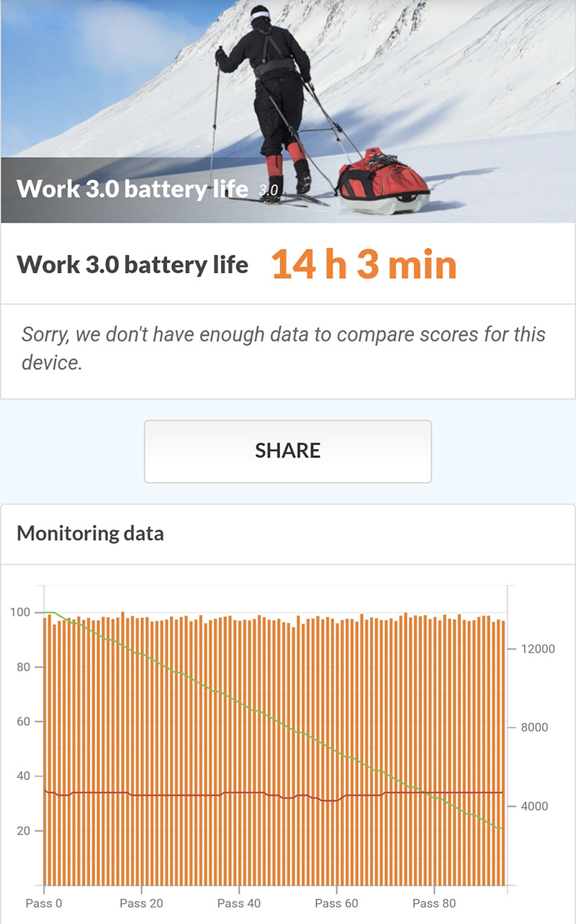Click the 60 percent y-axis label
The height and width of the screenshot is (924, 576).
(23, 722)
